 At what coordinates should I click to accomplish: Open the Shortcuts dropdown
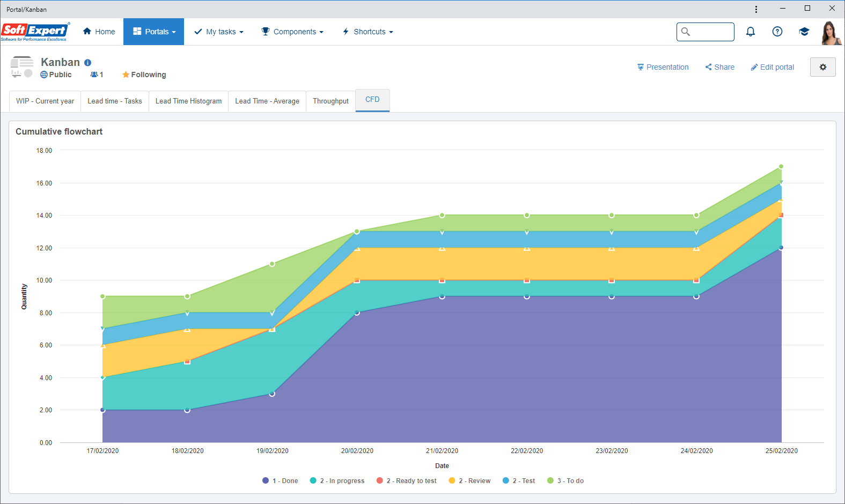[368, 32]
